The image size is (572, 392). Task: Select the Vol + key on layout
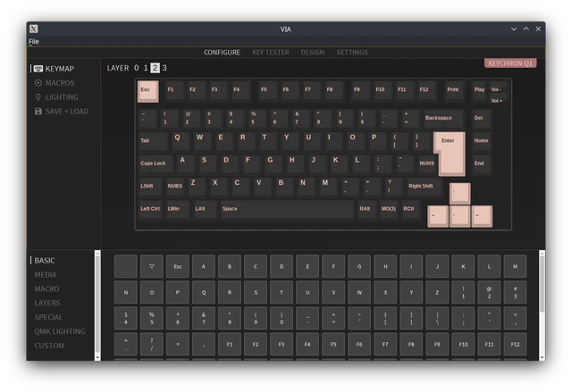coord(498,101)
